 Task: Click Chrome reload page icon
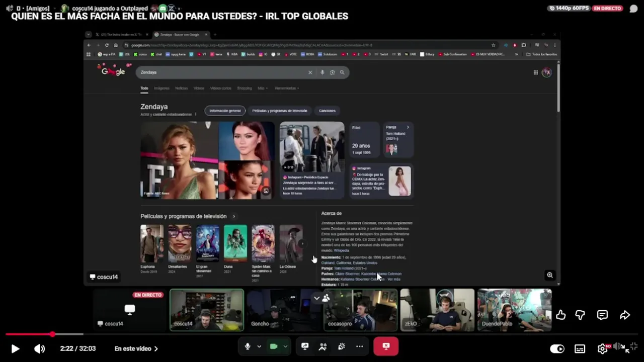coord(107,45)
